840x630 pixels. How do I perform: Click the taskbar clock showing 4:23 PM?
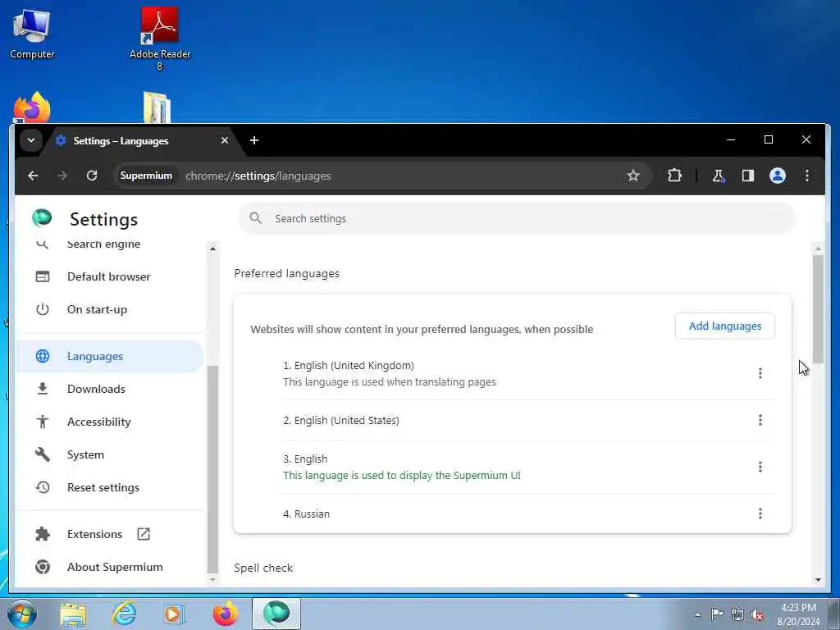pyautogui.click(x=798, y=614)
